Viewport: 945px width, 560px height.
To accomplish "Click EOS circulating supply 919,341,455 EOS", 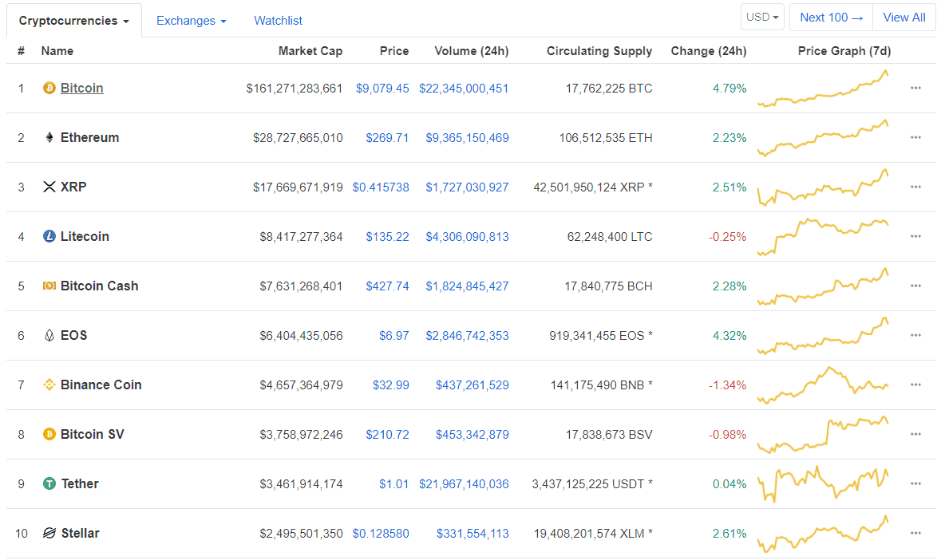I will [x=601, y=335].
